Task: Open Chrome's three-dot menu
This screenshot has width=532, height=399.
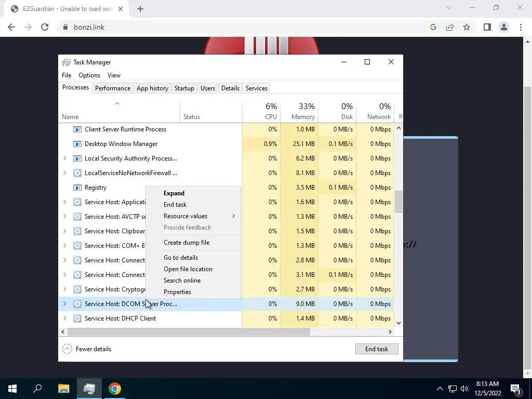Action: pos(521,27)
